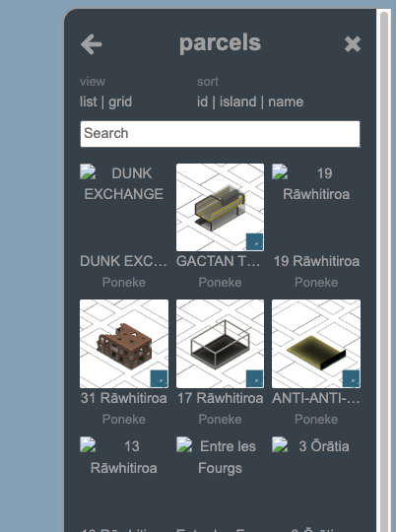The image size is (396, 532).
Task: Sort parcels by name
Action: click(x=286, y=101)
